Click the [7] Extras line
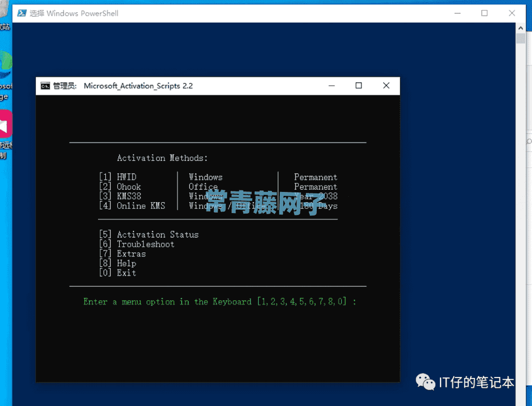Image resolution: width=532 pixels, height=406 pixels. coord(122,253)
